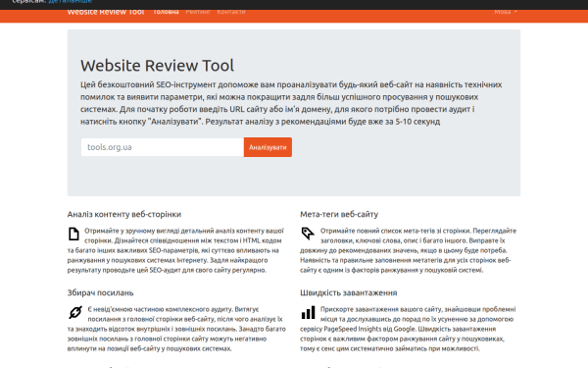Viewport: 588px width, 368px height.
Task: Click the orange Аналізувати button
Action: pos(268,147)
